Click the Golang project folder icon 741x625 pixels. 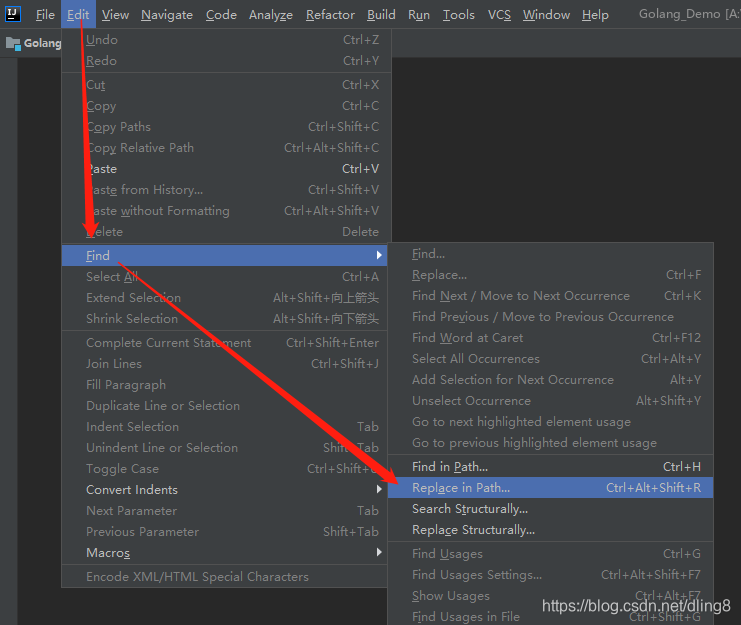pyautogui.click(x=13, y=43)
